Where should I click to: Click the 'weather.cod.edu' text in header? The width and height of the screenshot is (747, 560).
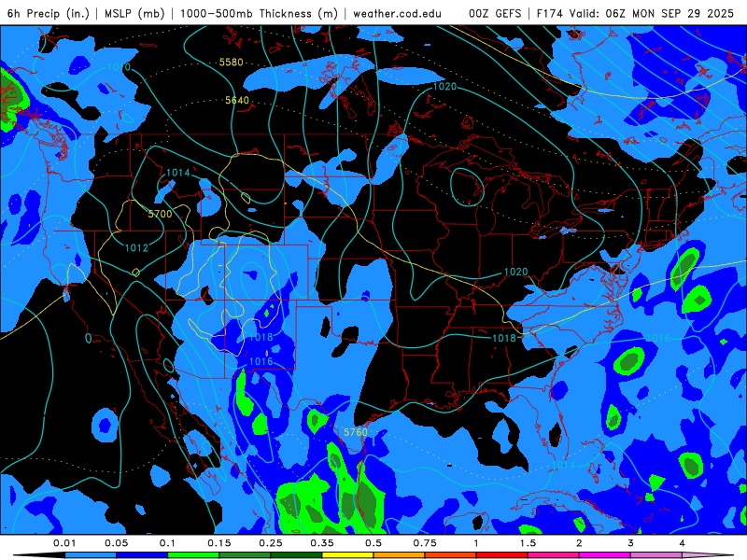coord(397,13)
